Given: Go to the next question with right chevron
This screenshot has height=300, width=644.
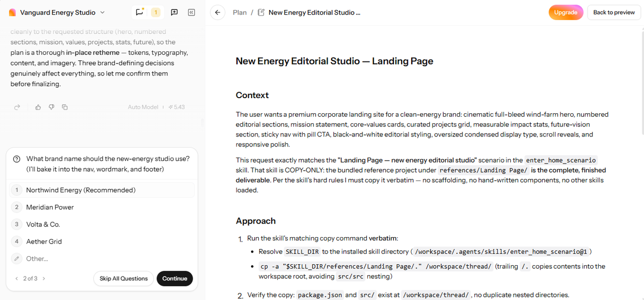Looking at the screenshot, I should click(x=44, y=278).
